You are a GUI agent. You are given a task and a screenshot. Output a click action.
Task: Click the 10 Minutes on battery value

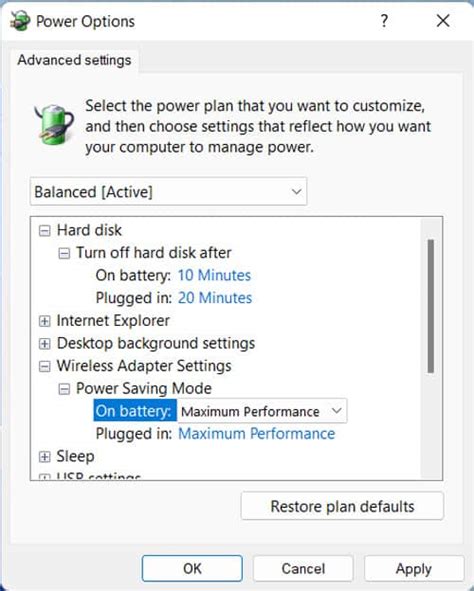[214, 276]
